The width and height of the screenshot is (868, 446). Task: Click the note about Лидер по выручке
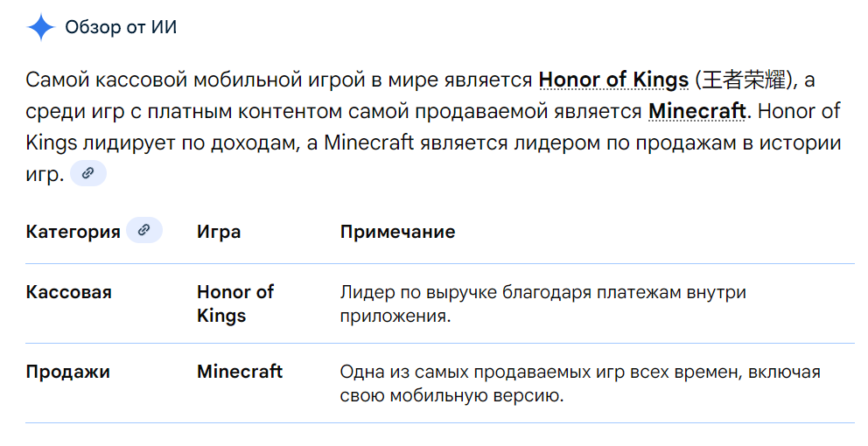point(543,303)
